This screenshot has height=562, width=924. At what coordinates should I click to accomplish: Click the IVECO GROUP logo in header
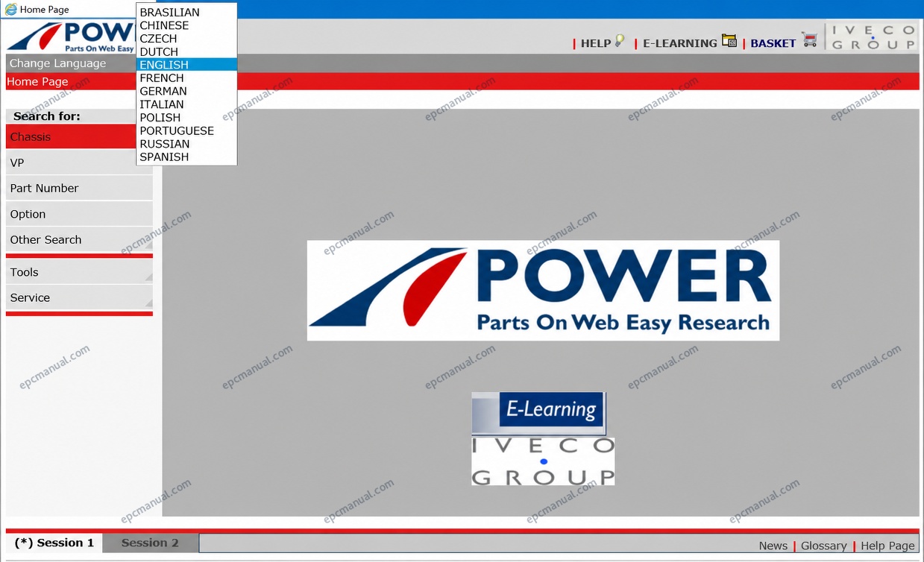(x=873, y=37)
